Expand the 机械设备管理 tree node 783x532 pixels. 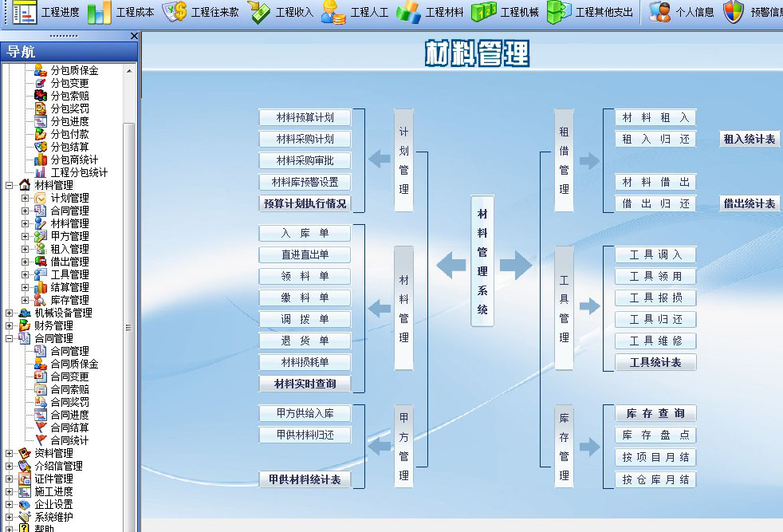pyautogui.click(x=9, y=313)
